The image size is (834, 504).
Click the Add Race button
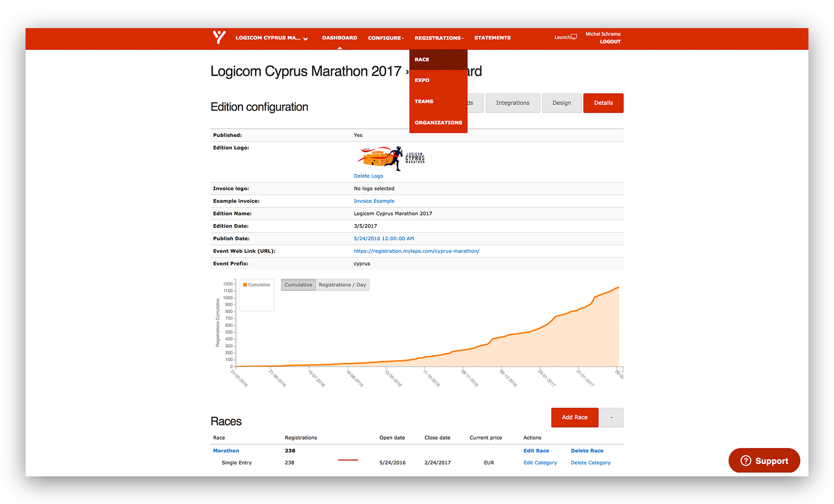coord(574,417)
